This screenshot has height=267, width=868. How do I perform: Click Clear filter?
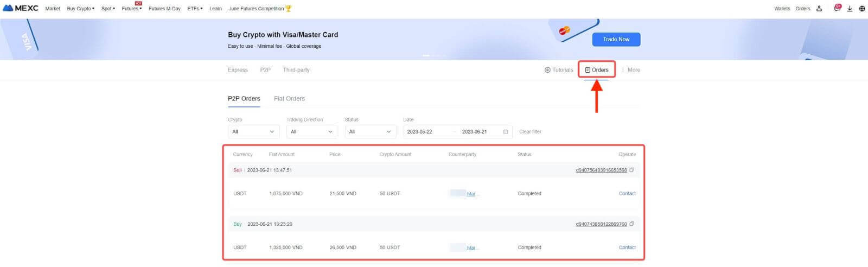(x=530, y=132)
